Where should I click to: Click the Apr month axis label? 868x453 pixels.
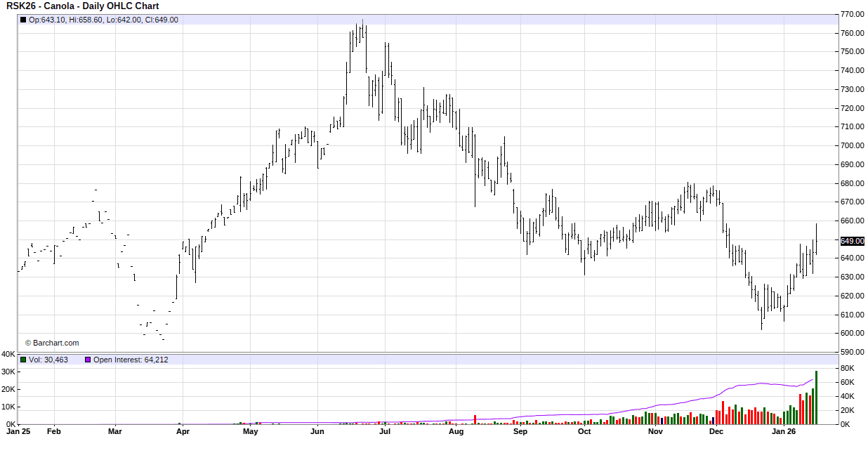[183, 432]
